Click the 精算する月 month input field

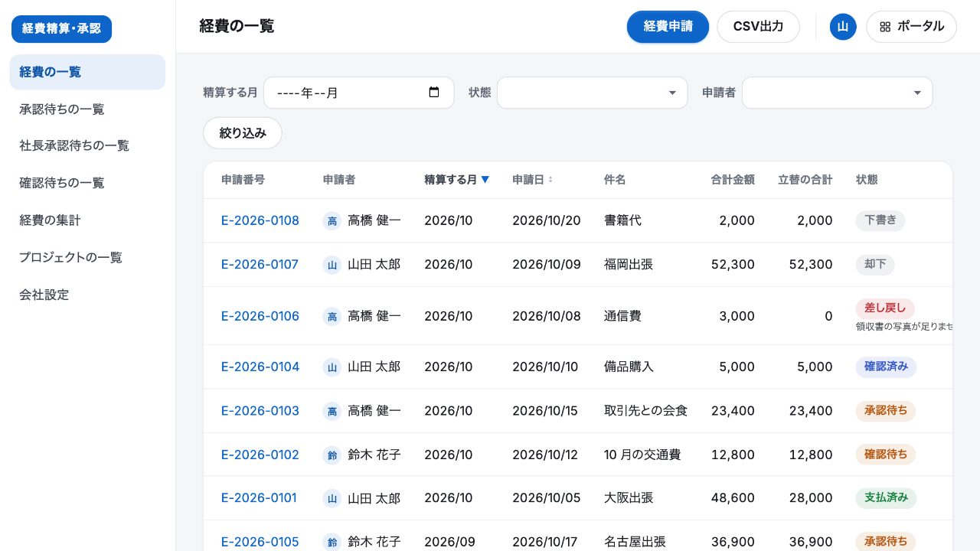click(x=359, y=93)
